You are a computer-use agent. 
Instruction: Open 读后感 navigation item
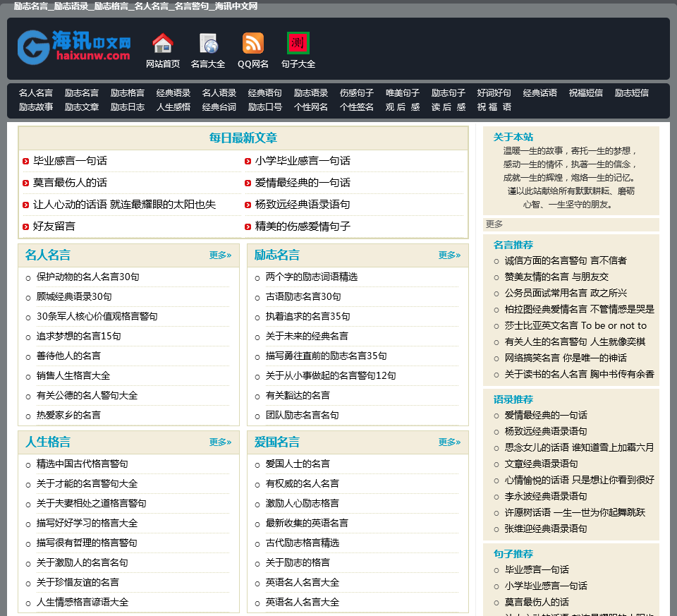[449, 107]
